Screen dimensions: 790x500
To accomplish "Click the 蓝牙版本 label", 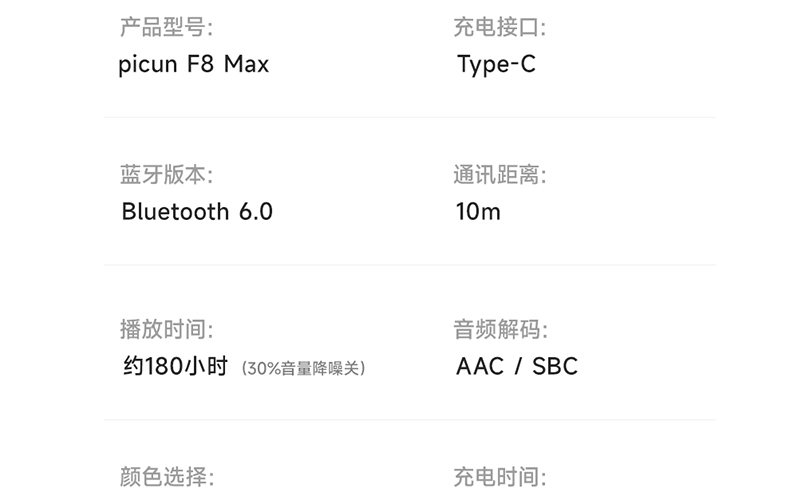I will (x=166, y=175).
